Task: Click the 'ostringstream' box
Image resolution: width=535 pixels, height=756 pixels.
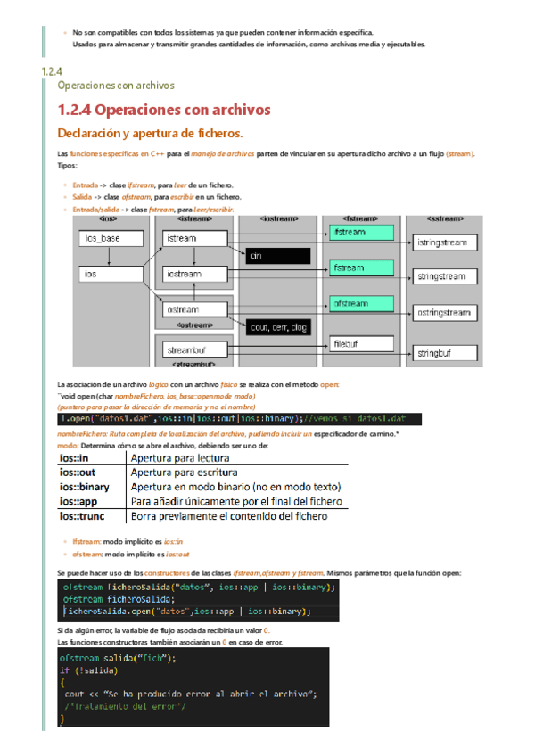Action: (x=445, y=312)
